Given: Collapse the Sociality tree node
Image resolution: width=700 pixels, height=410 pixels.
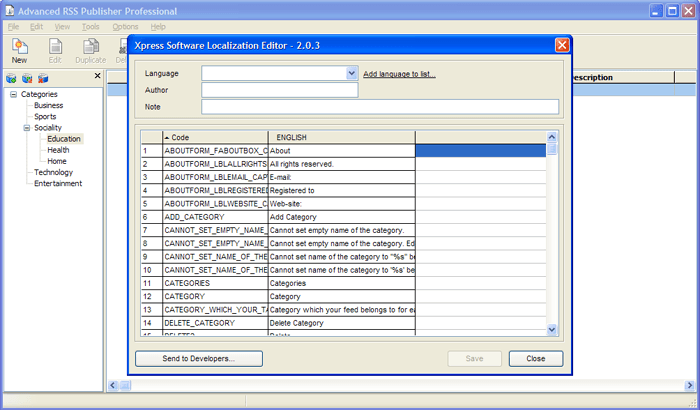Looking at the screenshot, I should click(27, 128).
